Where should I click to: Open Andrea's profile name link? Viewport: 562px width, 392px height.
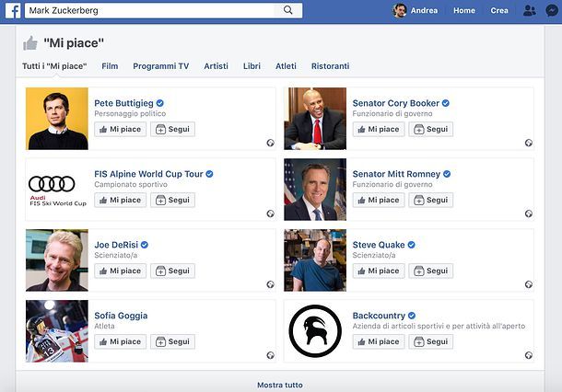coord(424,11)
